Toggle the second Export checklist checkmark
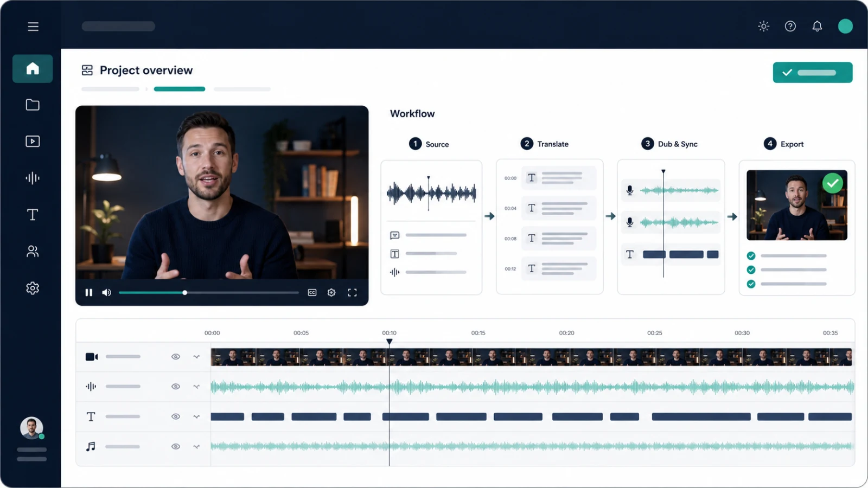This screenshot has height=488, width=868. point(751,270)
